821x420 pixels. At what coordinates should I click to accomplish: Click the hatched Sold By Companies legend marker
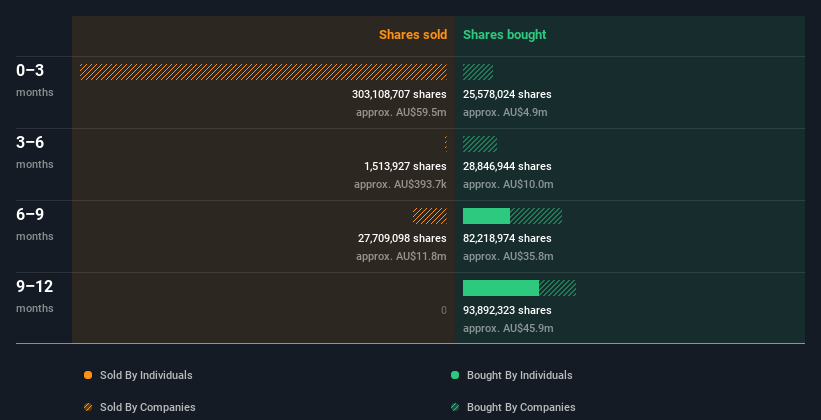(x=89, y=407)
